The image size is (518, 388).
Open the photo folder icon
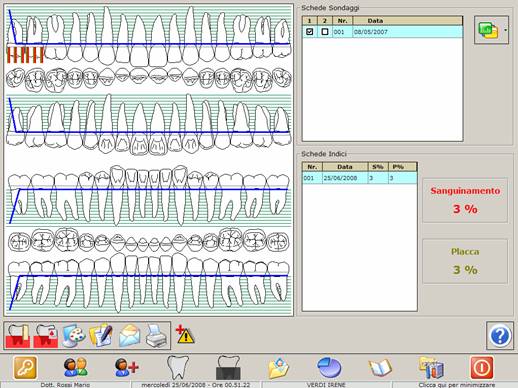[279, 367]
